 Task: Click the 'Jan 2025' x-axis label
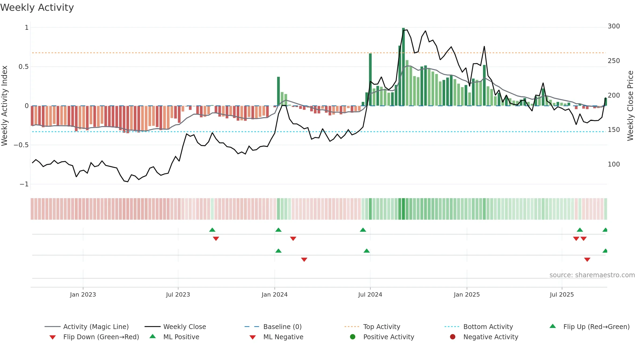click(467, 294)
